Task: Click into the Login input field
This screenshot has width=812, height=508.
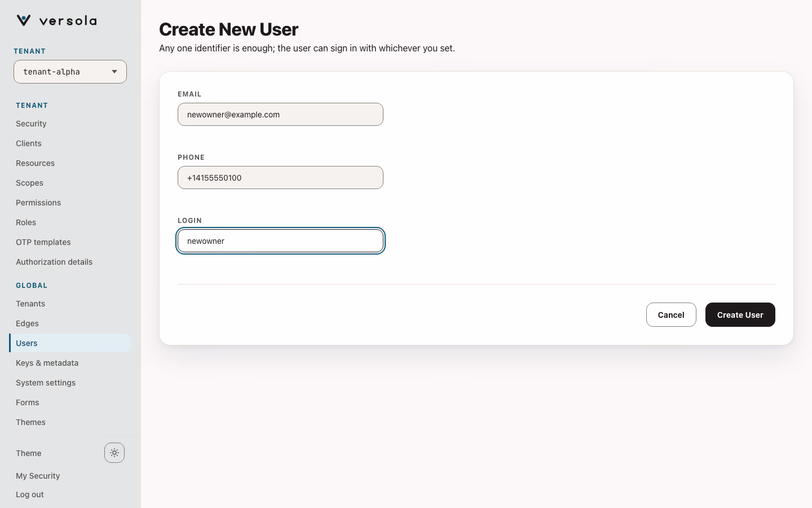Action: coord(280,241)
